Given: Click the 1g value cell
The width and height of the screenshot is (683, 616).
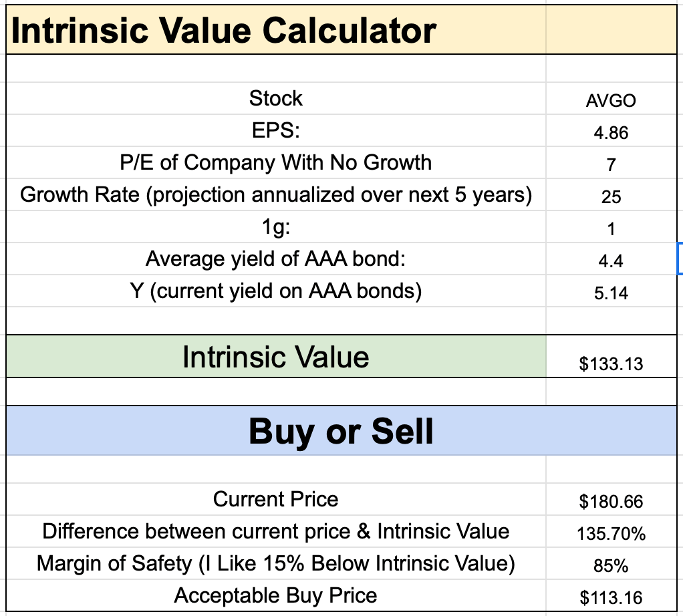Looking at the screenshot, I should point(611,228).
